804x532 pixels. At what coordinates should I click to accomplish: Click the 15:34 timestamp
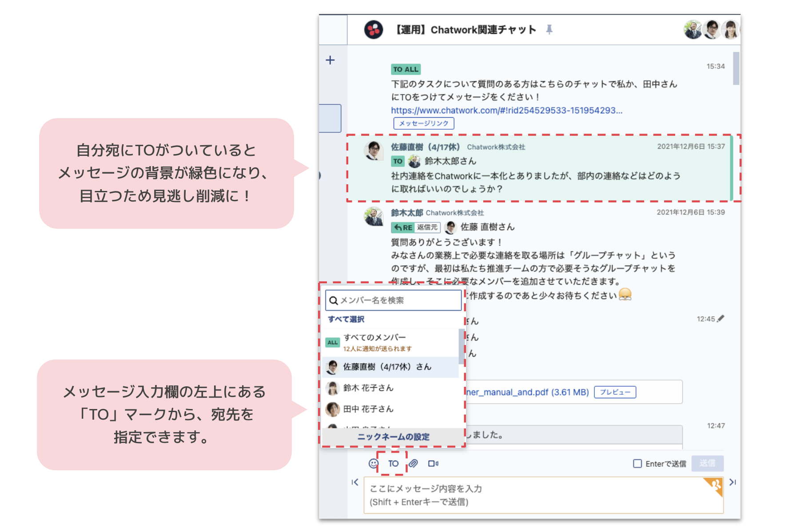[x=716, y=66]
